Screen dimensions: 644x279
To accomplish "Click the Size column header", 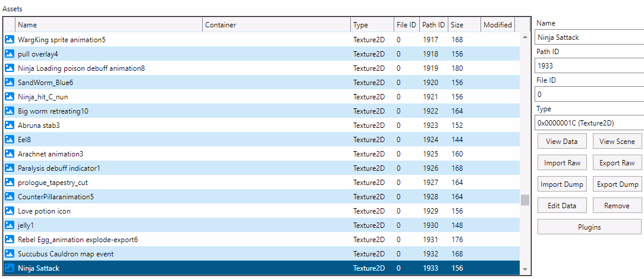I will coord(463,25).
